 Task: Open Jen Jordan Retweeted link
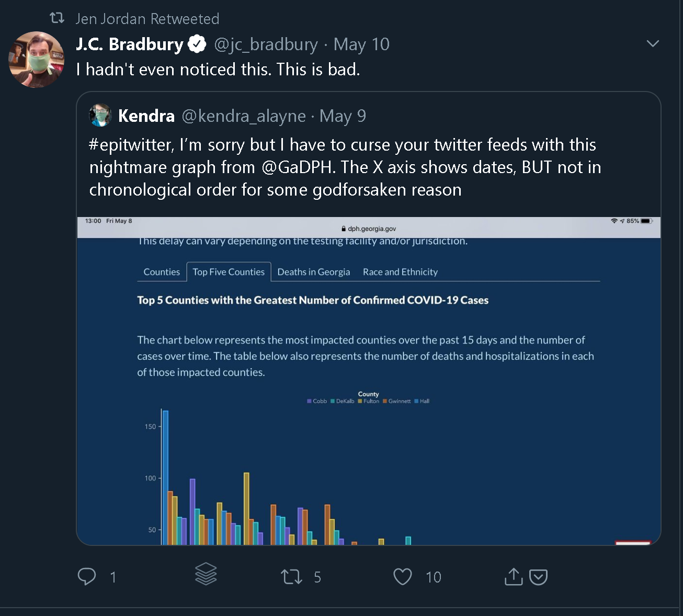coord(147,19)
